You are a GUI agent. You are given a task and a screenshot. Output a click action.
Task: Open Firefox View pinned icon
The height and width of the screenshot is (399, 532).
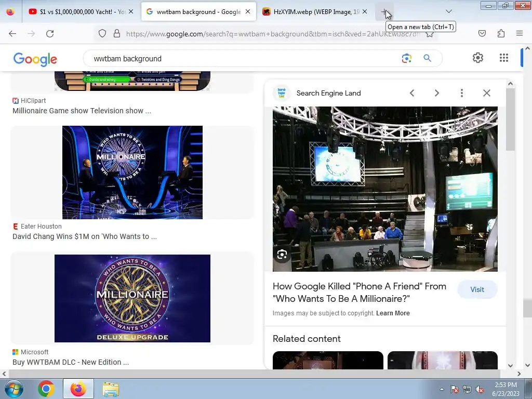point(10,12)
